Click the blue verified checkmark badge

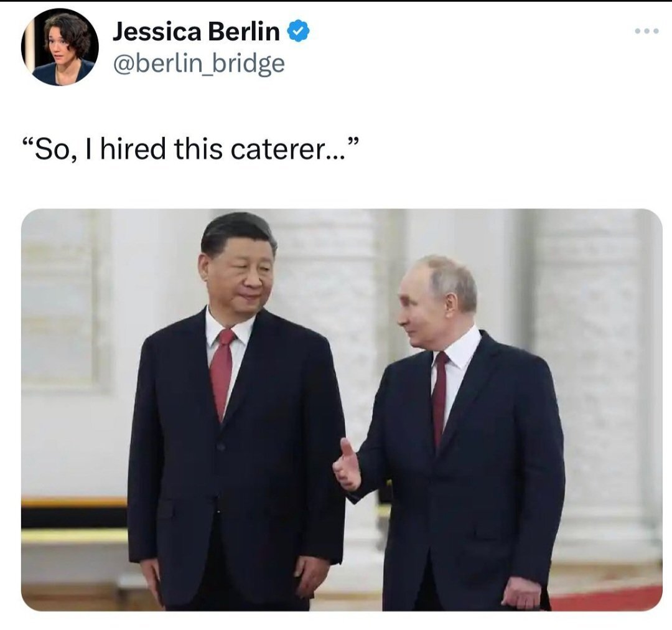[x=298, y=31]
